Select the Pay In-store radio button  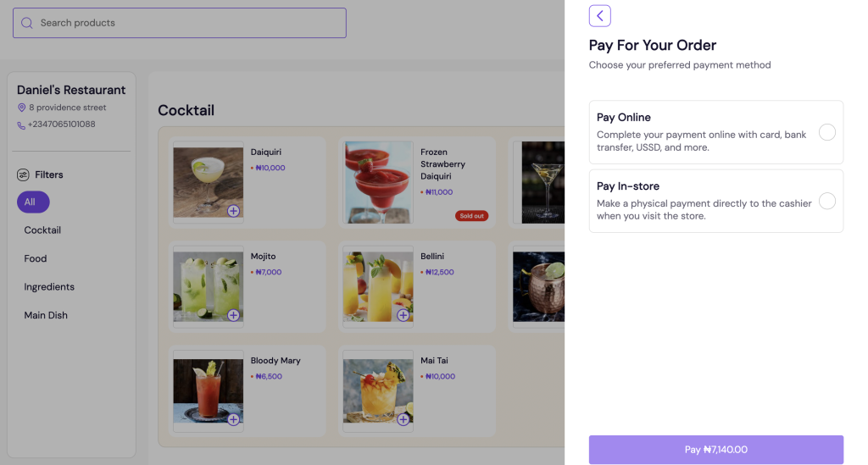(x=826, y=201)
